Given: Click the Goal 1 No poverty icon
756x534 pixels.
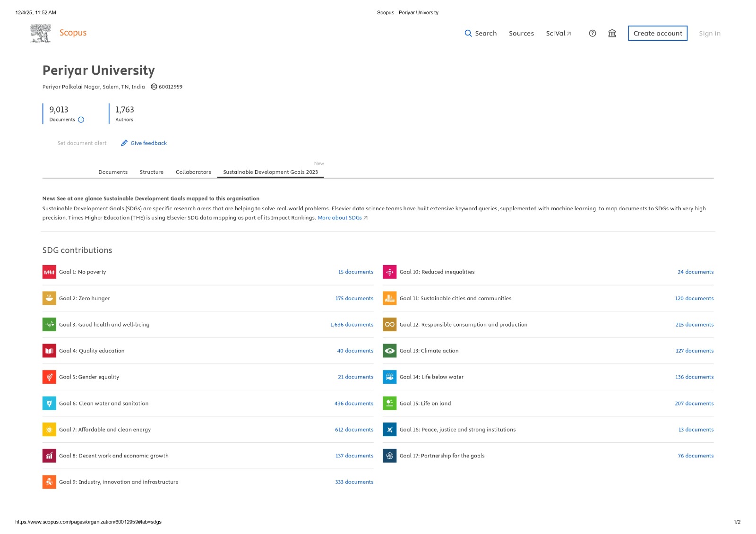Looking at the screenshot, I should tap(49, 272).
